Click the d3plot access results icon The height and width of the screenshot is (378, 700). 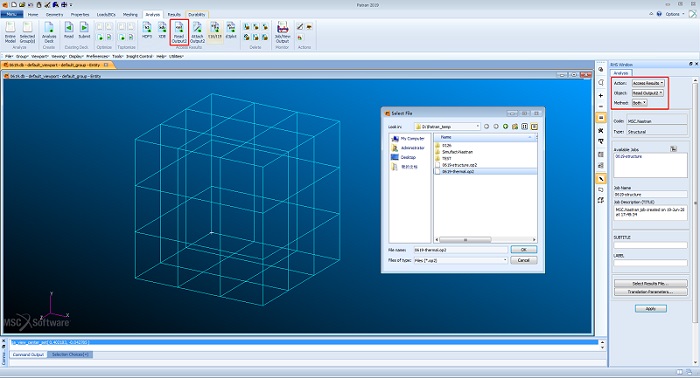point(231,30)
